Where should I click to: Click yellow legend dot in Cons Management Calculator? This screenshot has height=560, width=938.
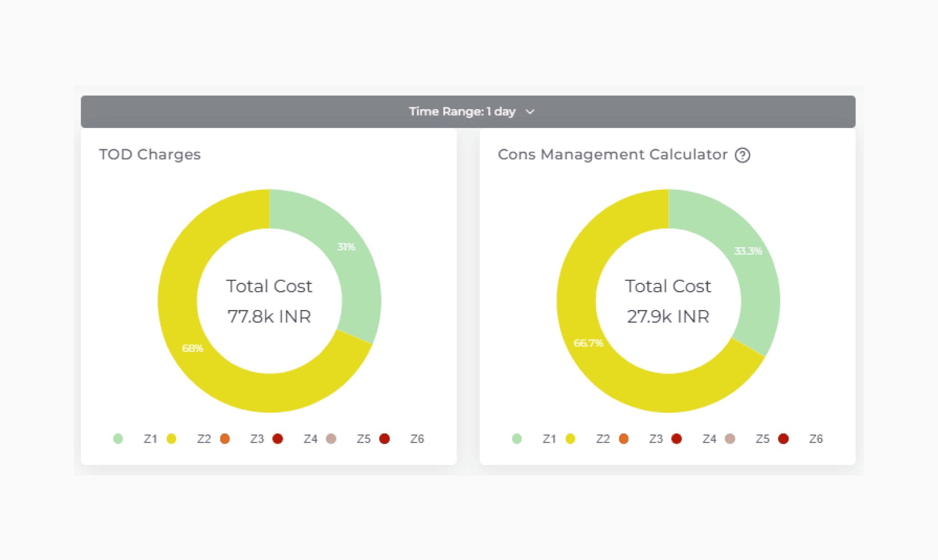coord(570,439)
